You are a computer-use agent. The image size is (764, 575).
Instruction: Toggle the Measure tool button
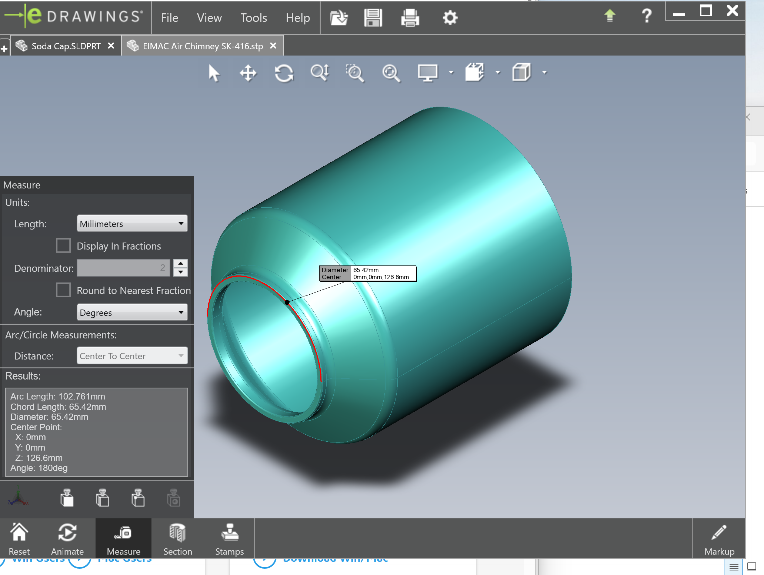(123, 538)
